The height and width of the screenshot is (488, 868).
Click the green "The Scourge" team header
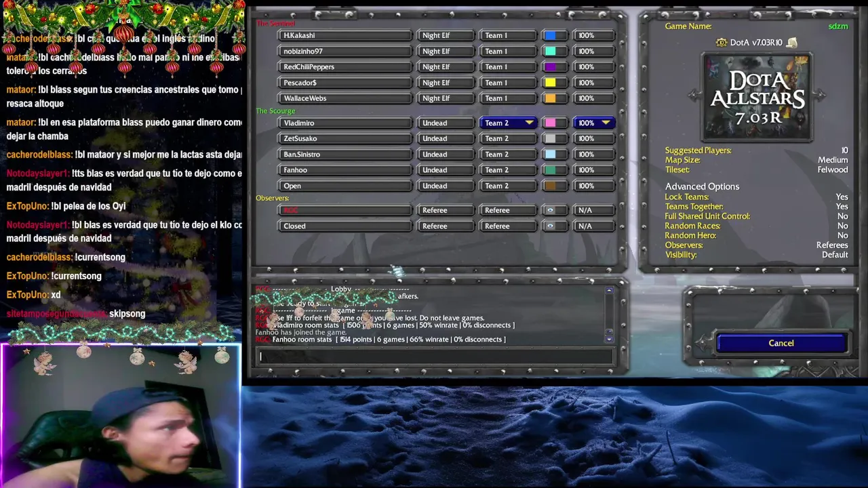pos(275,110)
